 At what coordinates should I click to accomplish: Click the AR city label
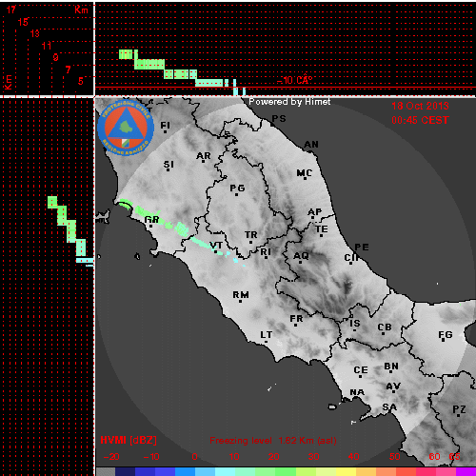[204, 156]
